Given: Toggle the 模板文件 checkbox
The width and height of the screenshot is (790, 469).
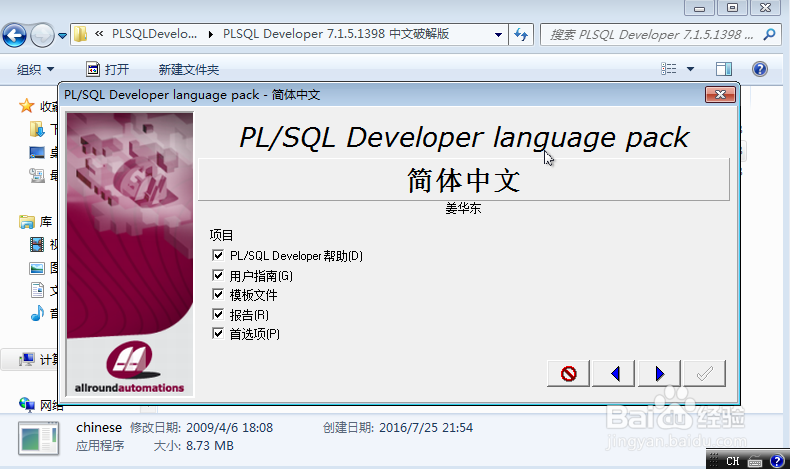Looking at the screenshot, I should coord(218,294).
